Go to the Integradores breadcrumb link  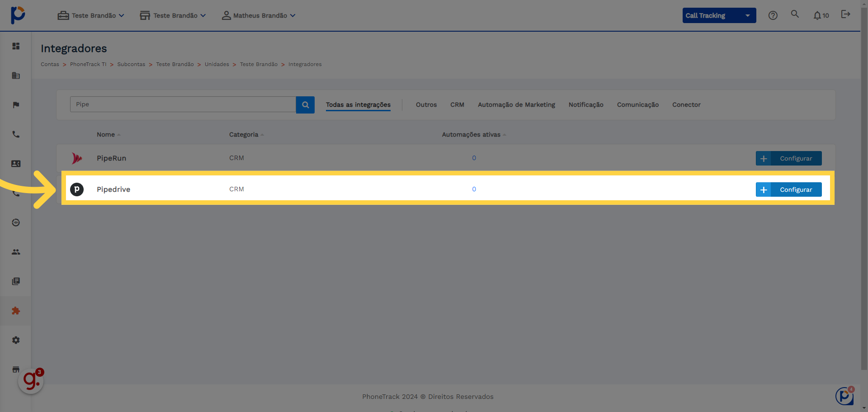click(305, 64)
